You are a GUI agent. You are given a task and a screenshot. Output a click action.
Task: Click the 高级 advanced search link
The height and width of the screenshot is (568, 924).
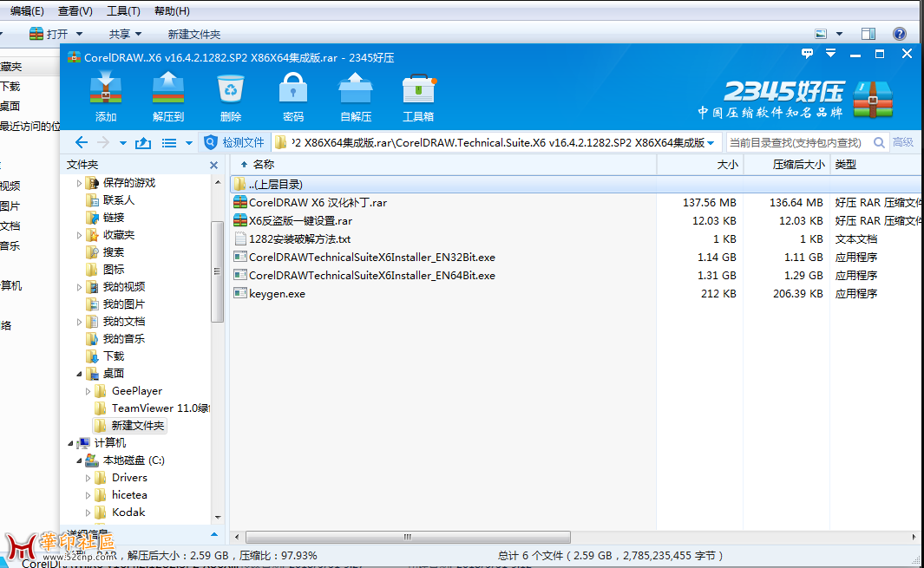coord(903,142)
